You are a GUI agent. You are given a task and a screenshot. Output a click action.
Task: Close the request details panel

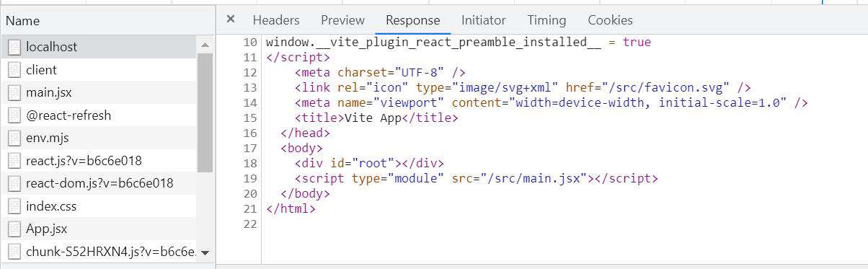(231, 19)
